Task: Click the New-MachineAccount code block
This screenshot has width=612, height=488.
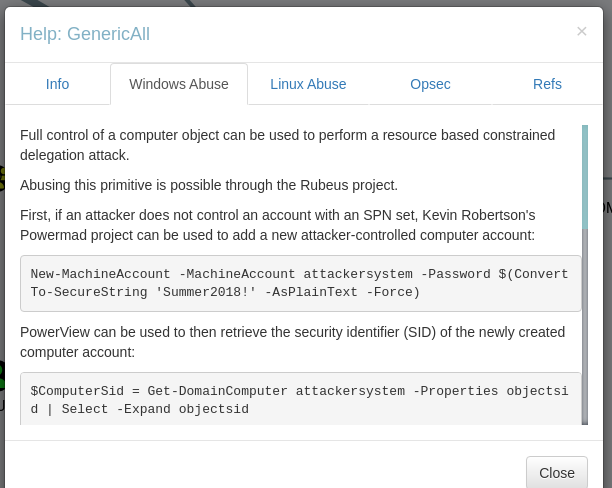Action: point(300,283)
